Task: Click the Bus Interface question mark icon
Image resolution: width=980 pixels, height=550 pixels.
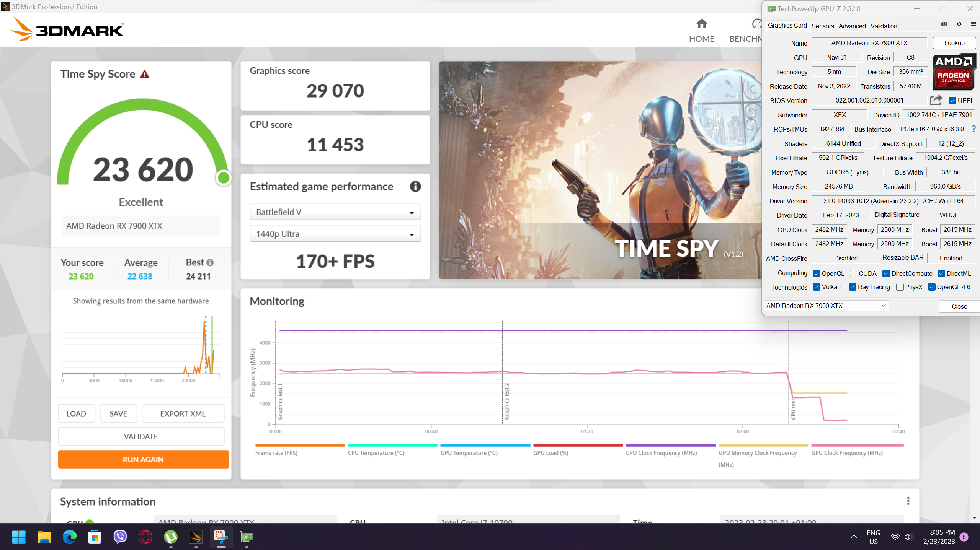Action: tap(973, 129)
